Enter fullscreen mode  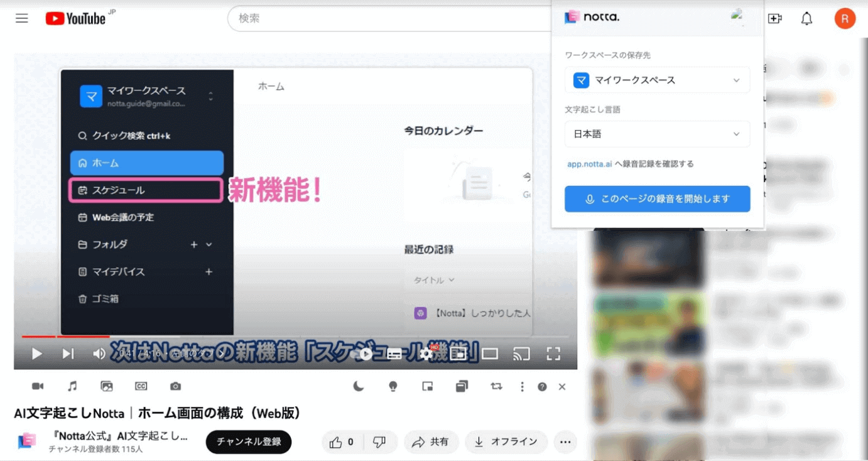[x=553, y=354]
